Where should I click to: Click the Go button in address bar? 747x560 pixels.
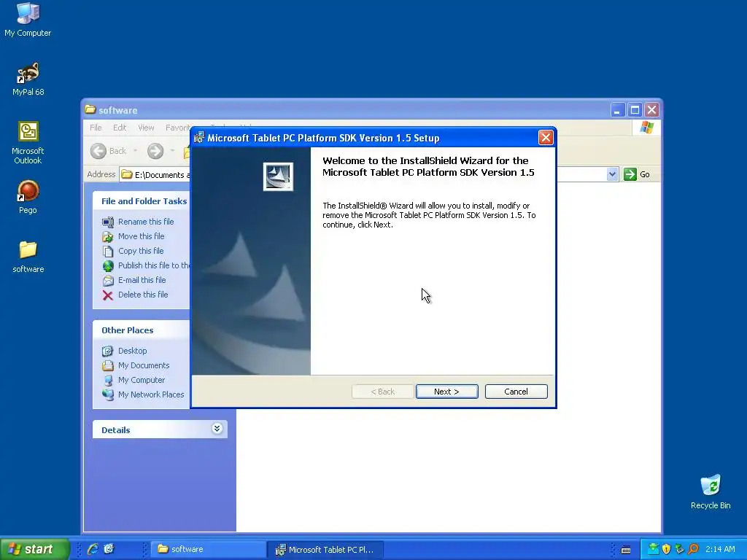click(x=637, y=174)
